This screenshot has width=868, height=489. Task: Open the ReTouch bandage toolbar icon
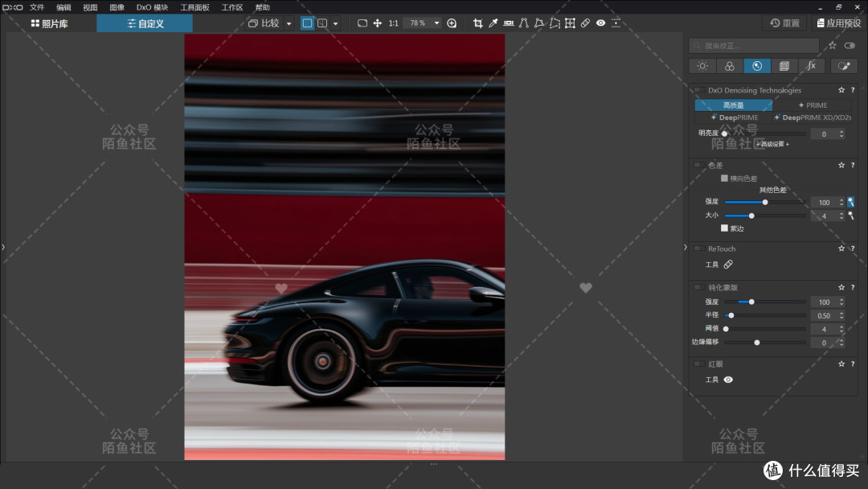585,23
